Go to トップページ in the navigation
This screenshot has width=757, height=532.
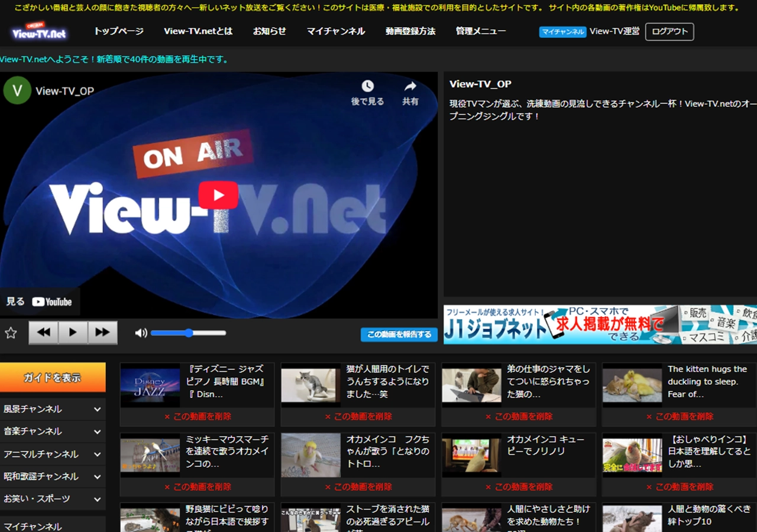pyautogui.click(x=119, y=31)
